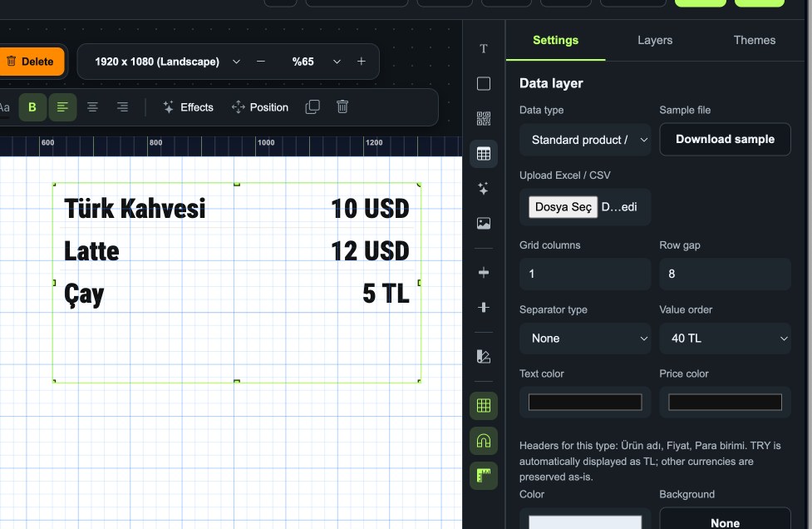Click the Row gap input field

pos(725,274)
